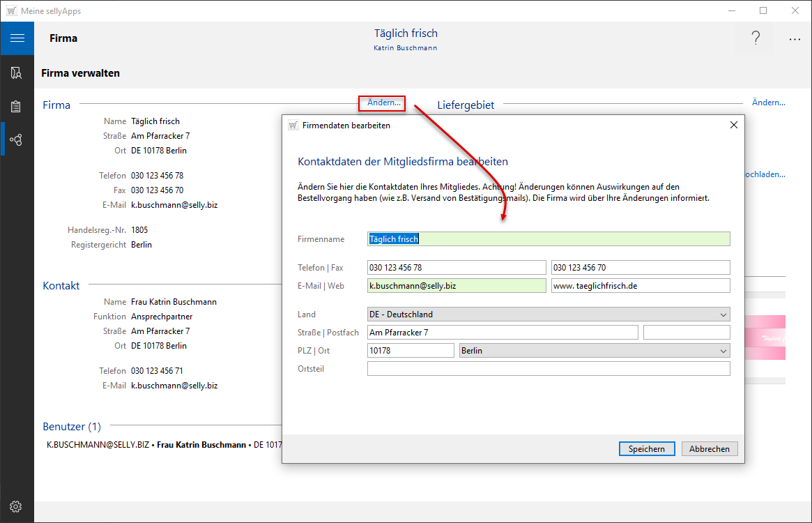Viewport: 812px width, 523px height.
Task: Click the Fax number field
Action: point(640,268)
